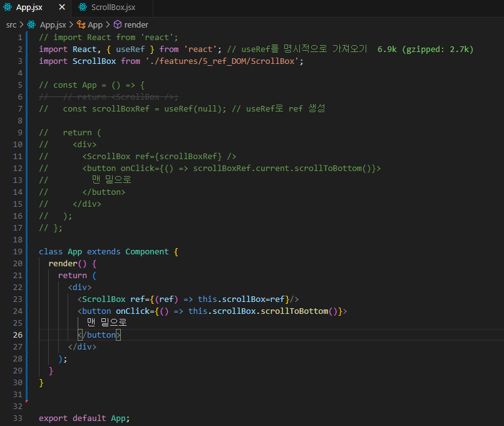Click line number 26 in the gutter
Viewport: 504px width, 426px height.
click(18, 335)
